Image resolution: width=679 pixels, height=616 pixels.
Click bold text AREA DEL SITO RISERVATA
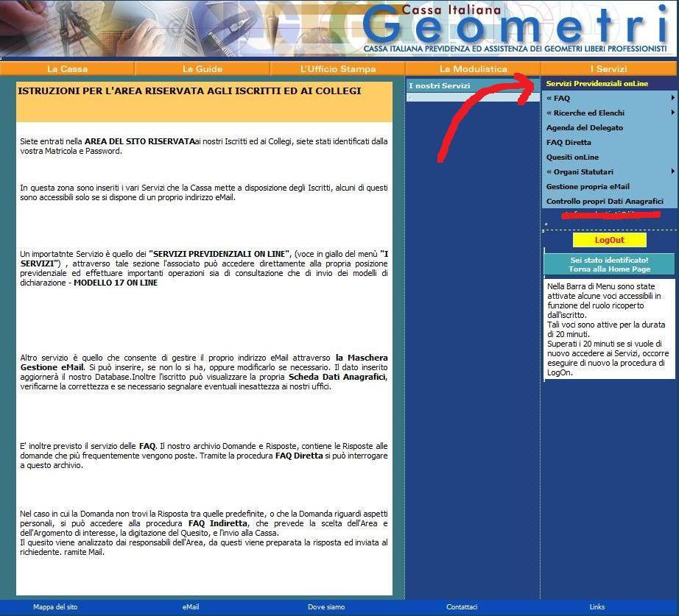point(139,141)
